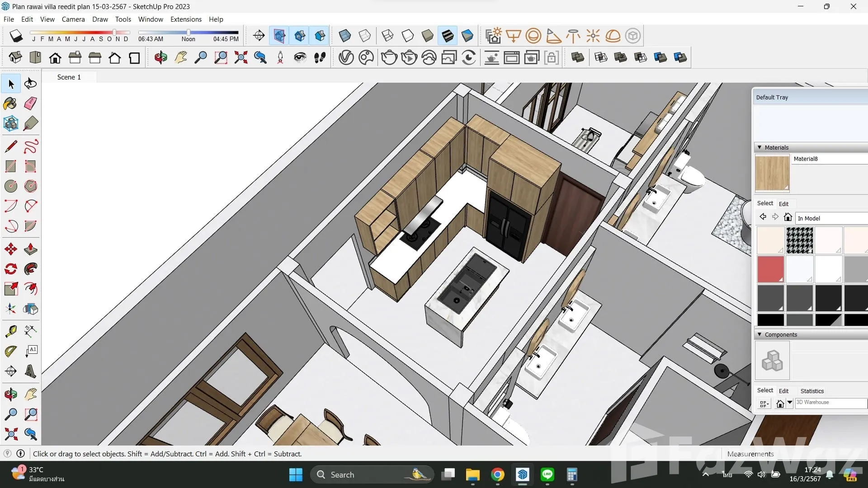
Task: Collapse the Components panel
Action: [x=759, y=334]
